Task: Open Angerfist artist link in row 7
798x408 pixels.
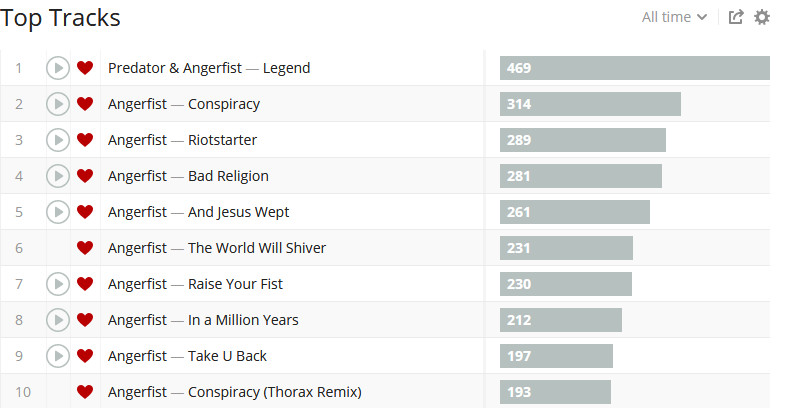Action: pyautogui.click(x=137, y=284)
